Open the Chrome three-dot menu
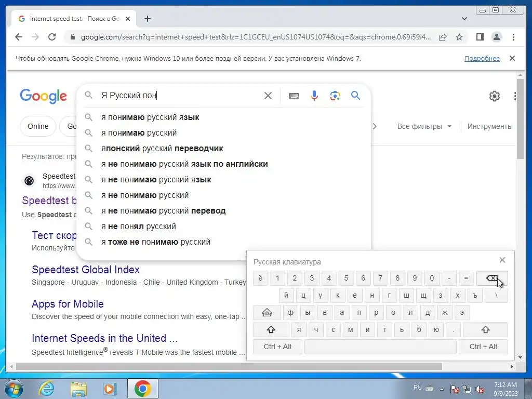532x399 pixels. (x=513, y=37)
